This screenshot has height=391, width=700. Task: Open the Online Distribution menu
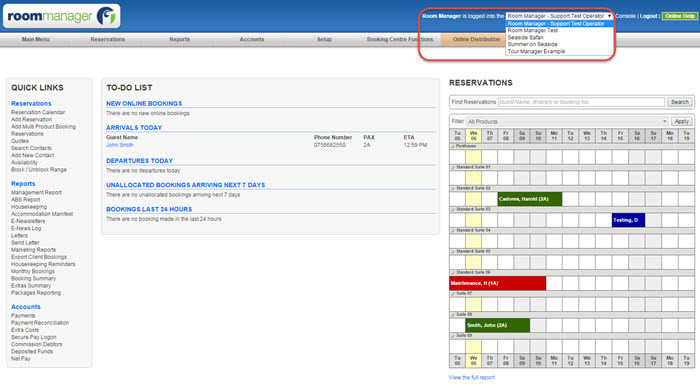tap(476, 39)
